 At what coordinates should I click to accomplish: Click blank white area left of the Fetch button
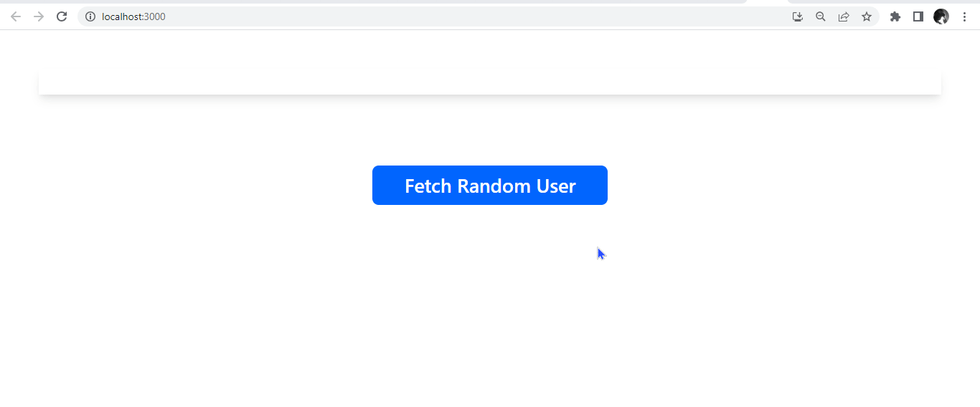click(x=187, y=185)
